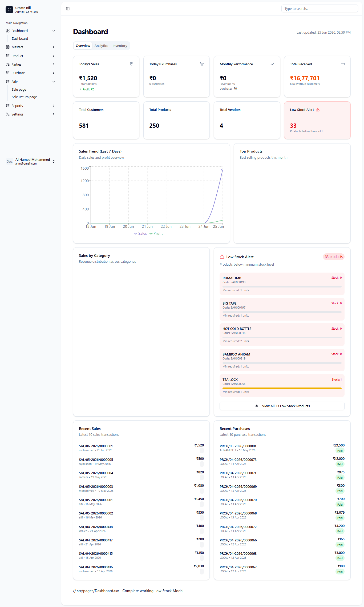
Task: Click the Profit legend item in chart
Action: (x=156, y=233)
